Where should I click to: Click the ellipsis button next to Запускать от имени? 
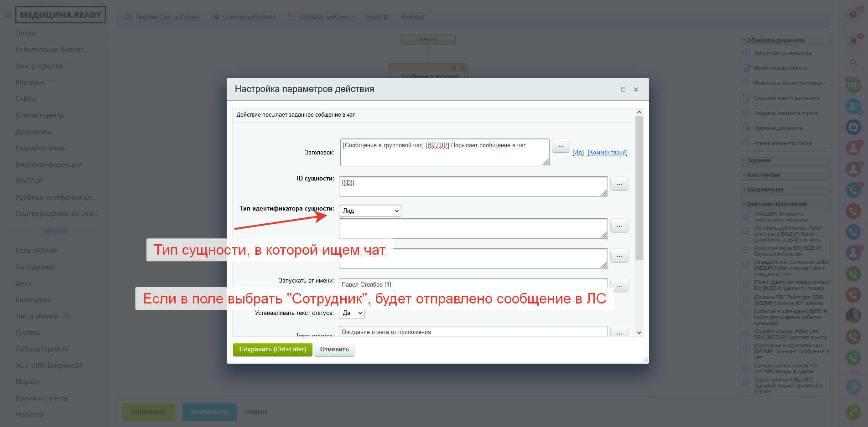[619, 285]
